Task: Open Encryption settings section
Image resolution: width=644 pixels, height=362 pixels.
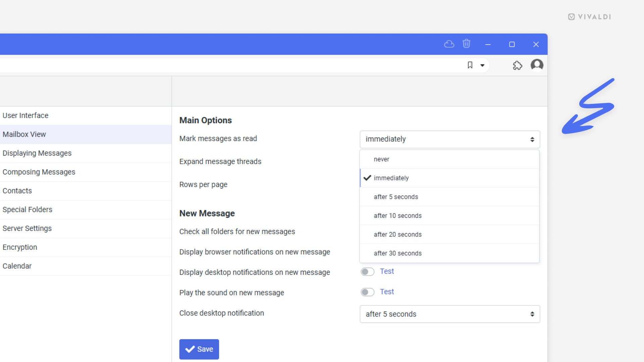Action: (86, 247)
